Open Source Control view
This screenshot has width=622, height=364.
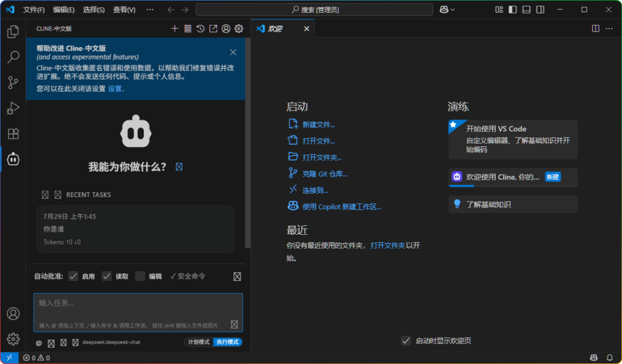point(13,83)
